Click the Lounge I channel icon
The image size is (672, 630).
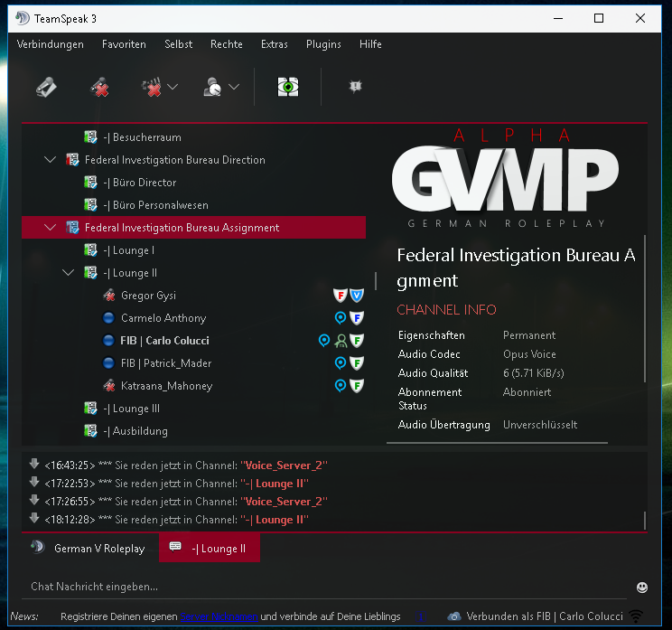(x=90, y=250)
